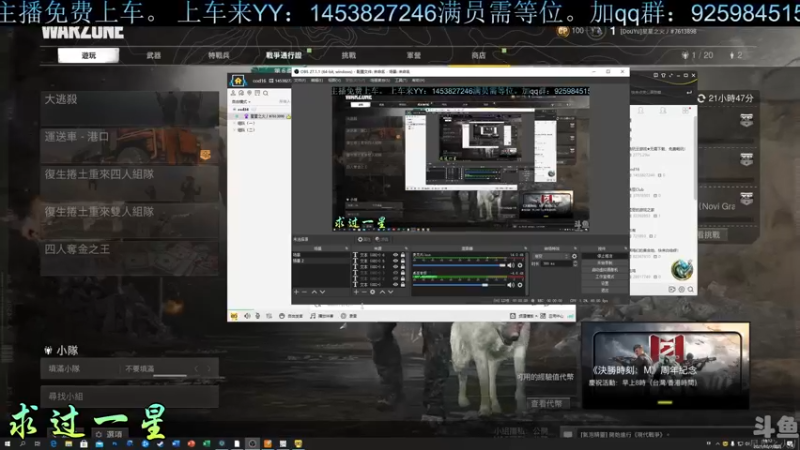Open 自由模式 mode dropdown in YY
Screen dimensions: 800x450
click(241, 102)
